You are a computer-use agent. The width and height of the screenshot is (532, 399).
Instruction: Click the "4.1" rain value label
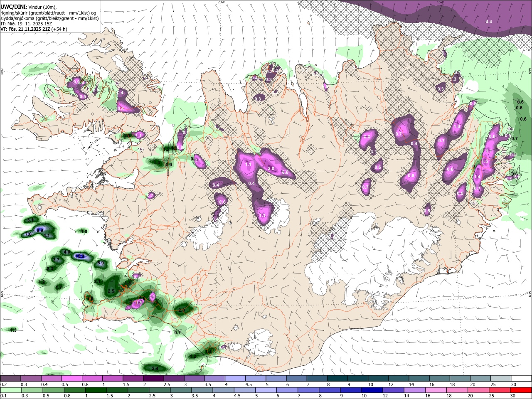pos(47,236)
